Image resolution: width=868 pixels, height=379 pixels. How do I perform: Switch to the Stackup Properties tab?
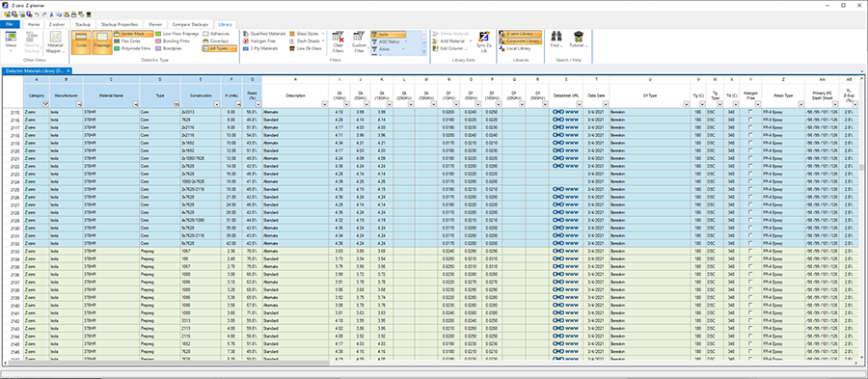point(119,24)
